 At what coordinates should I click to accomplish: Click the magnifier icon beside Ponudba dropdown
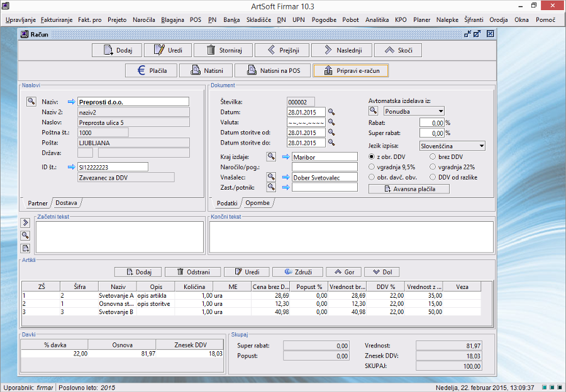tap(373, 111)
